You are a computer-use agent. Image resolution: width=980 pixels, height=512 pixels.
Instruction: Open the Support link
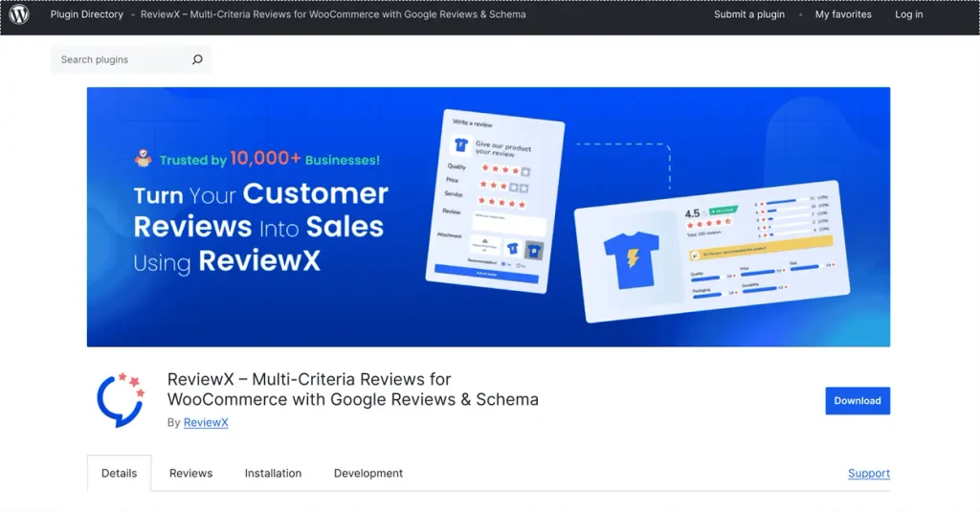tap(869, 473)
